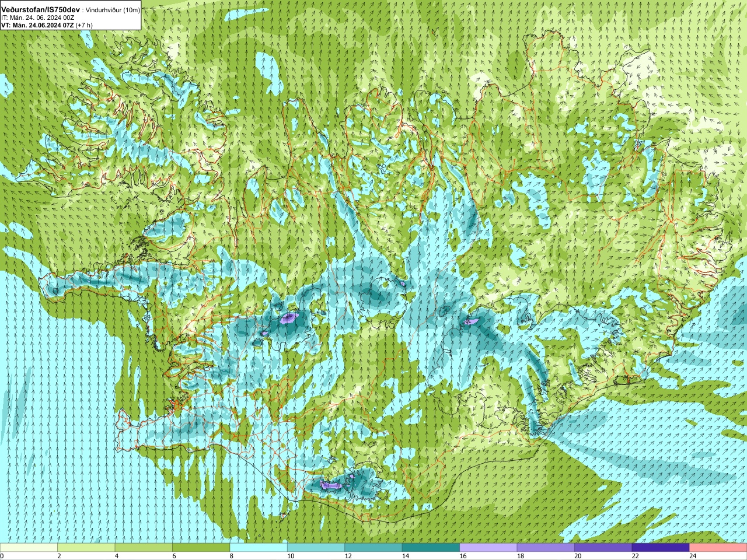Viewport: 747px width, 560px height.
Task: Select the 16–18 lavender legend swatch
Action: 488,548
